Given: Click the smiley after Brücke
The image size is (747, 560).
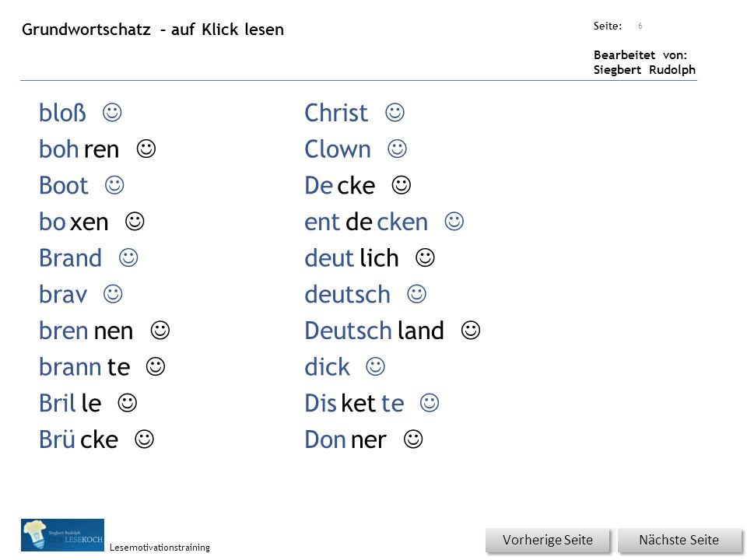Looking at the screenshot, I should click(x=145, y=439).
